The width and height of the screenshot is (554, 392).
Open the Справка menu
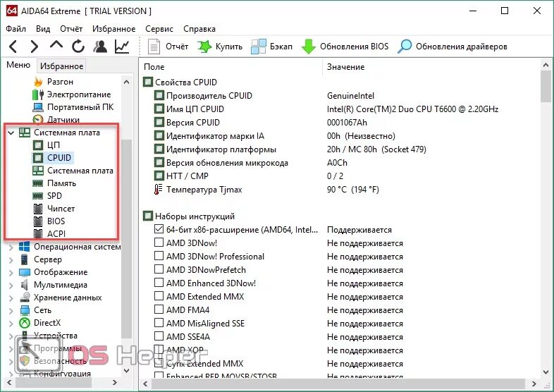[x=199, y=29]
